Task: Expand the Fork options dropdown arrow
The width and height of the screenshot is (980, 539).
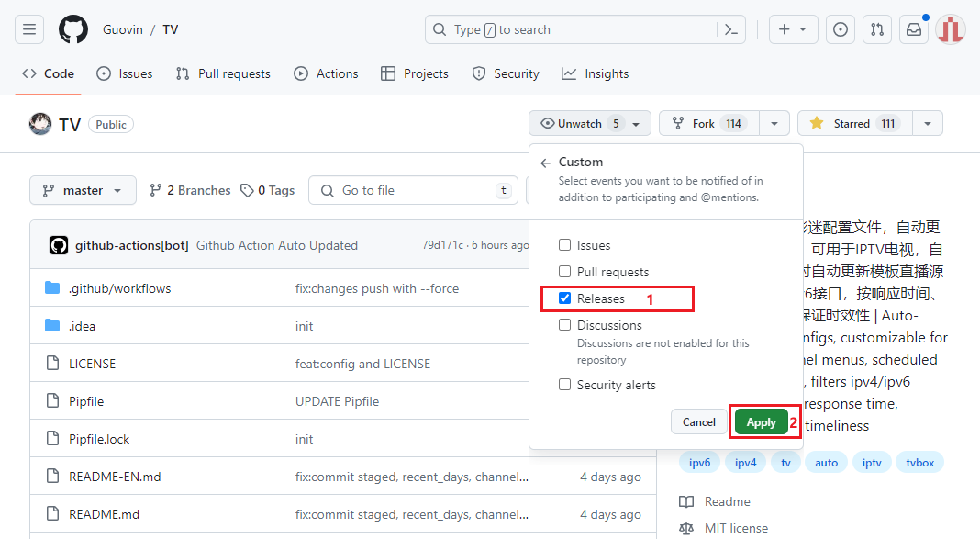Action: [x=774, y=123]
